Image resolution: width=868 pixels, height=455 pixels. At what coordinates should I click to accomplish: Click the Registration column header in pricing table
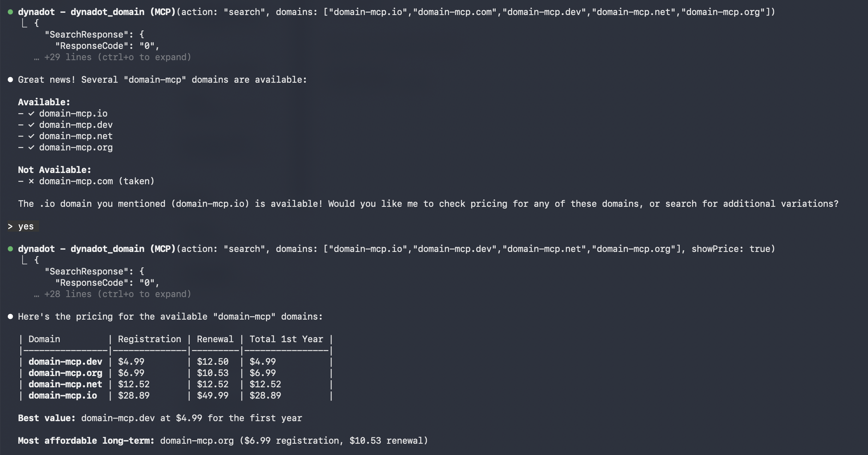point(149,339)
